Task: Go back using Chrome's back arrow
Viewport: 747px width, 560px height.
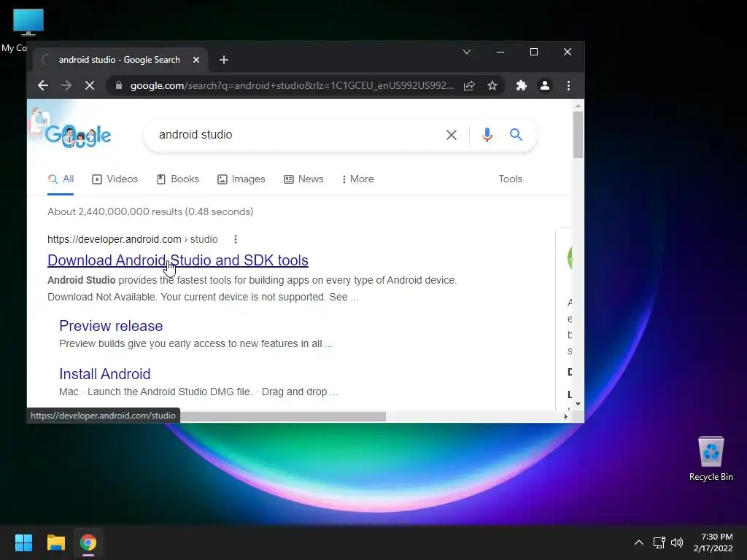Action: click(43, 85)
